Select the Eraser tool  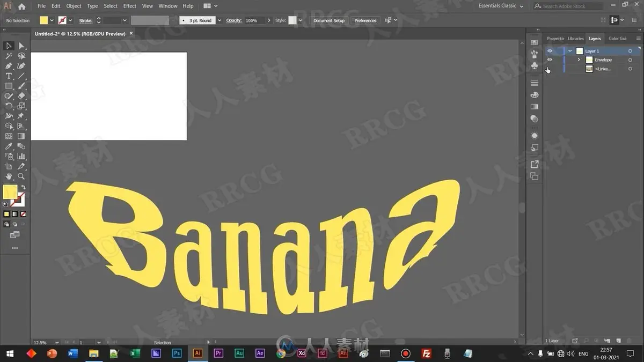21,96
